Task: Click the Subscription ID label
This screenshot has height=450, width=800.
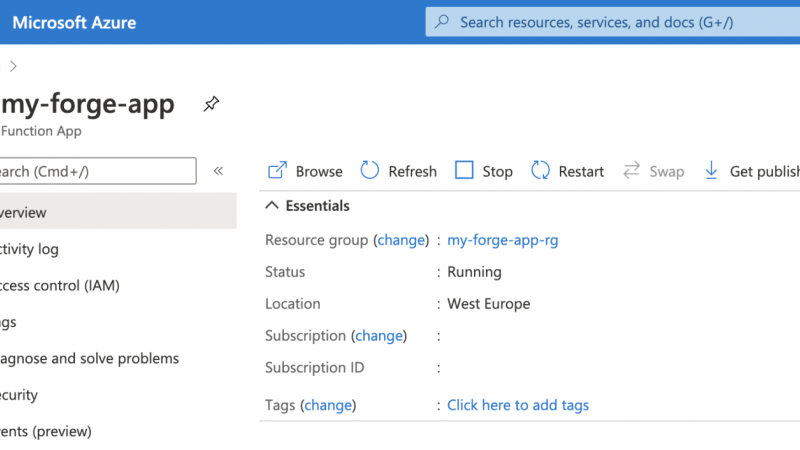Action: click(x=314, y=367)
